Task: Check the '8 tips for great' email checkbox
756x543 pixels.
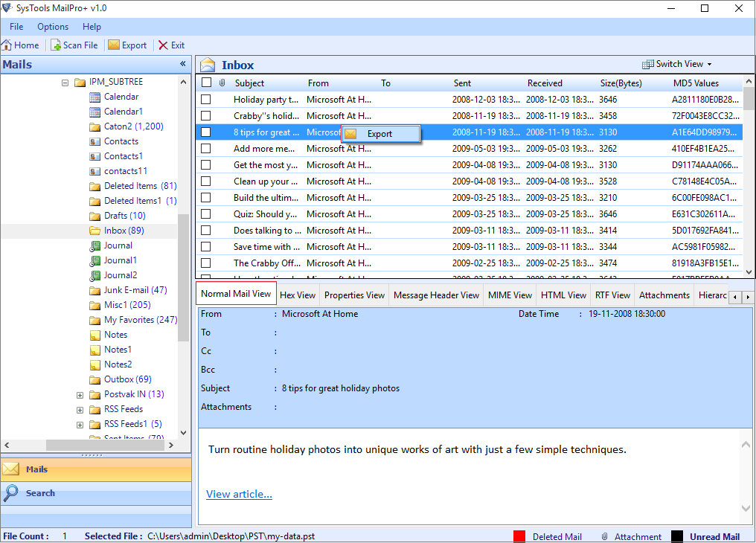Action: click(206, 132)
